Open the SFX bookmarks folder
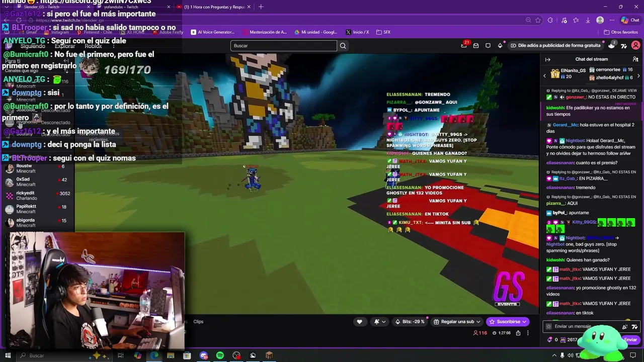644x362 pixels. 383,32
